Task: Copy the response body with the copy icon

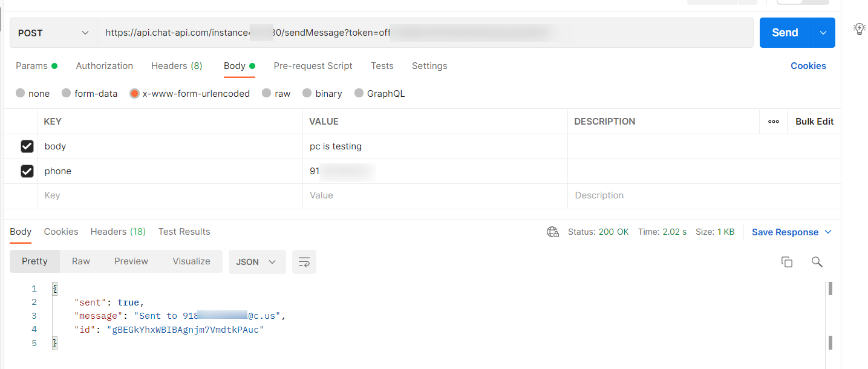Action: coord(786,262)
